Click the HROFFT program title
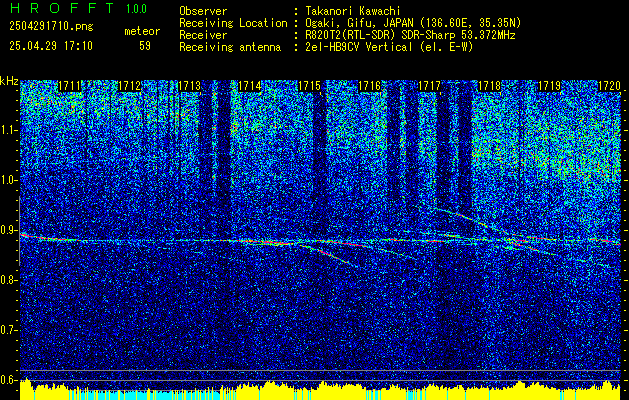Viewport: 629px width, 400px height. click(x=62, y=8)
